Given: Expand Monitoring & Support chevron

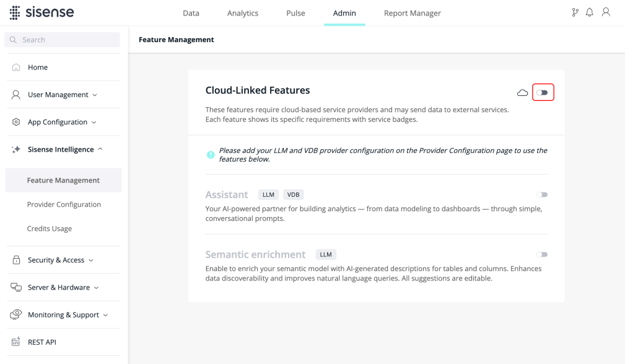Looking at the screenshot, I should pyautogui.click(x=106, y=315).
